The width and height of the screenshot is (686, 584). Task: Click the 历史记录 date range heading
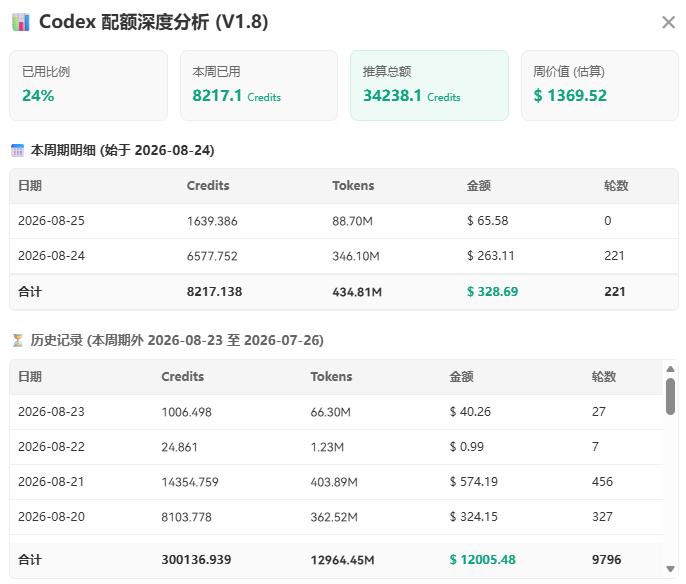[x=177, y=340]
